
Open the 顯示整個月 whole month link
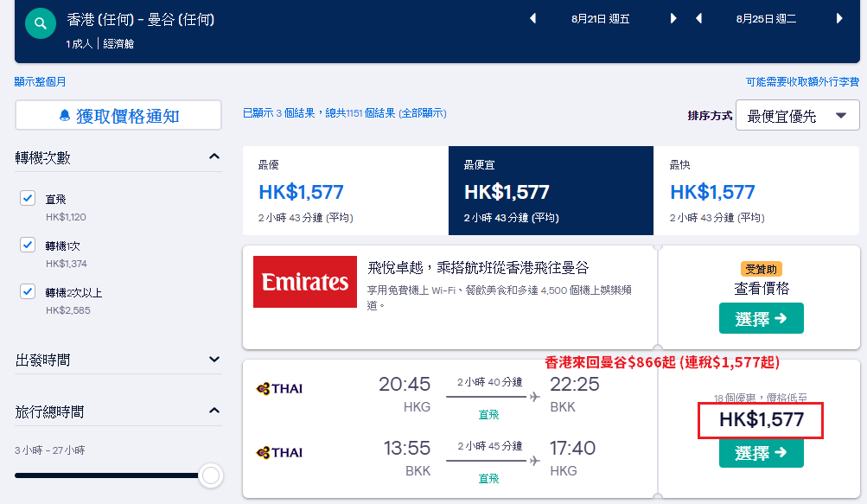40,82
